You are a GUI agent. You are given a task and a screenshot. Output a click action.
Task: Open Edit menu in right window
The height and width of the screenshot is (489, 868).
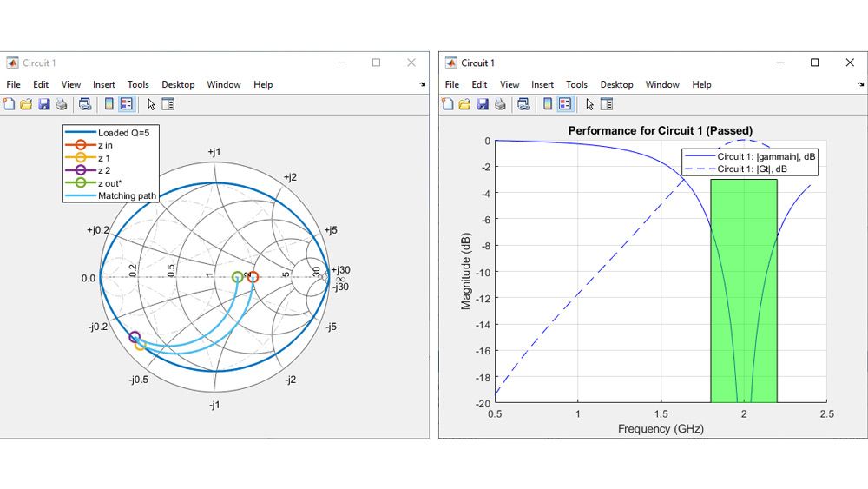click(x=479, y=85)
